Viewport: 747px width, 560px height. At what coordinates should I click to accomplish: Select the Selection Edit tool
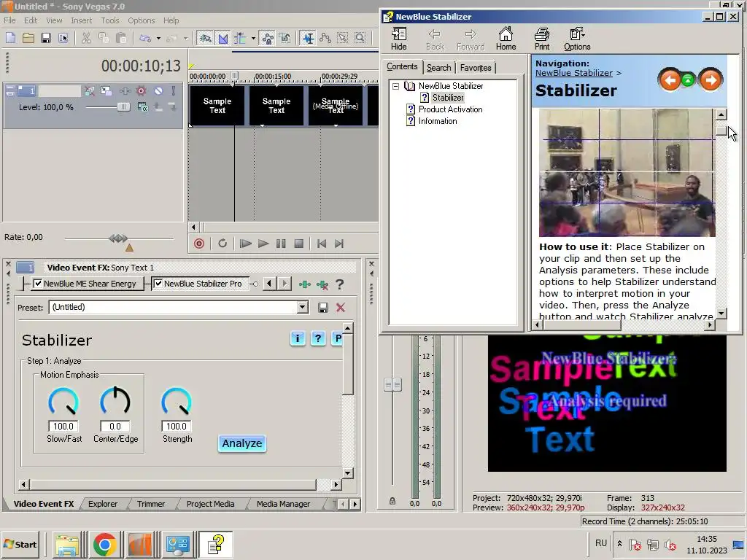[x=343, y=38]
